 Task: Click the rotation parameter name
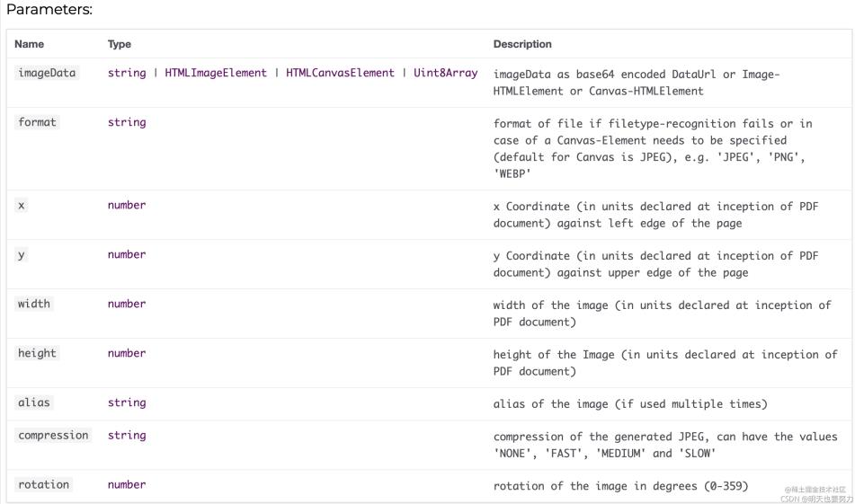(x=43, y=484)
